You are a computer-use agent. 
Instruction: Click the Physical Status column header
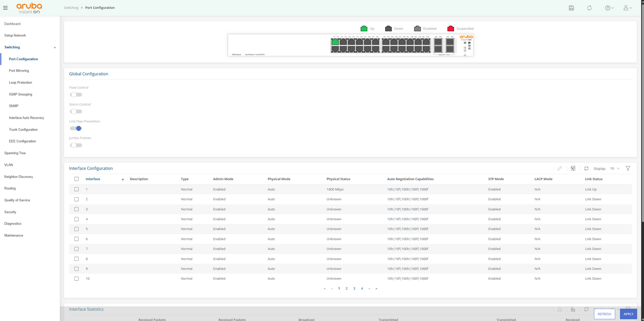(x=338, y=179)
